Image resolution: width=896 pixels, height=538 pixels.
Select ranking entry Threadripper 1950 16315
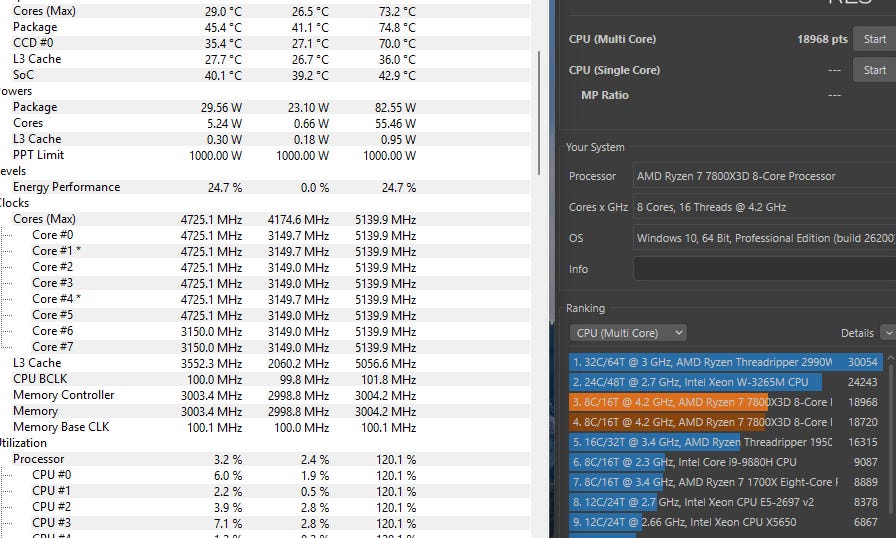[726, 442]
